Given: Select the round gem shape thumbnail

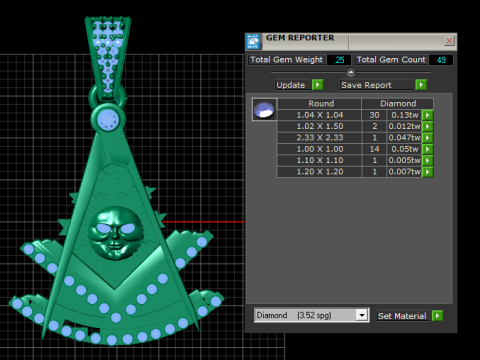Looking at the screenshot, I should [x=264, y=110].
